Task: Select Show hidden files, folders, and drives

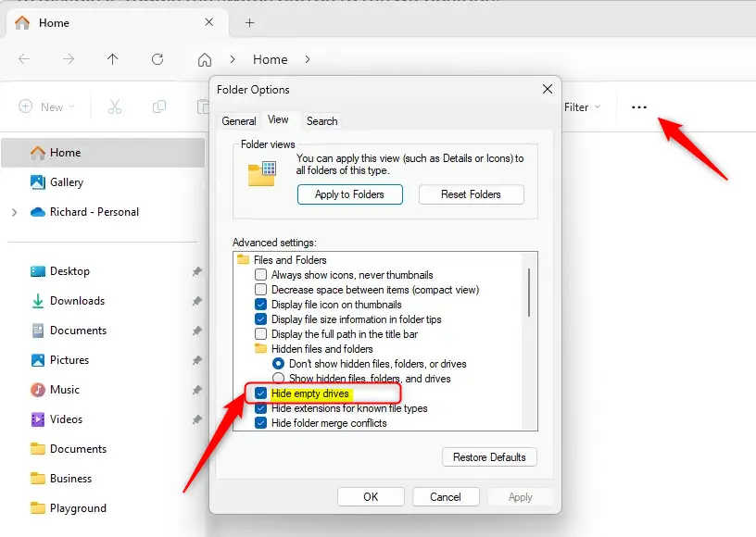Action: click(x=278, y=379)
